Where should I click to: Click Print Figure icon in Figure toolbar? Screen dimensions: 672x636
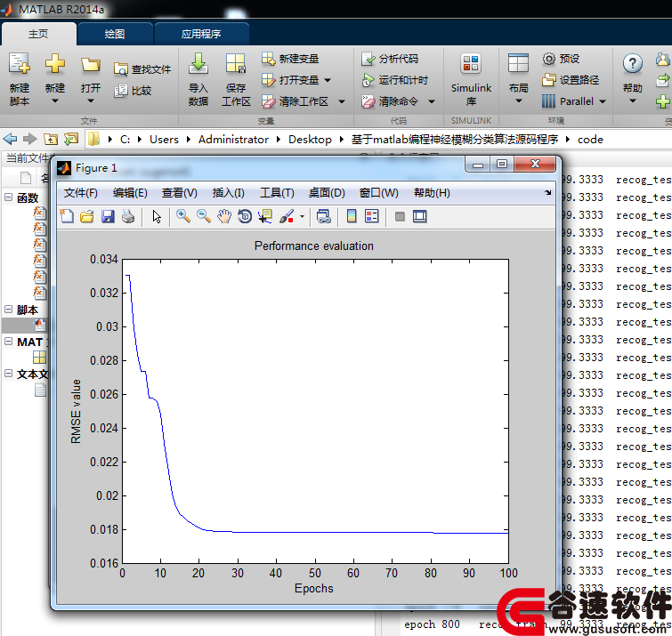[x=128, y=216]
